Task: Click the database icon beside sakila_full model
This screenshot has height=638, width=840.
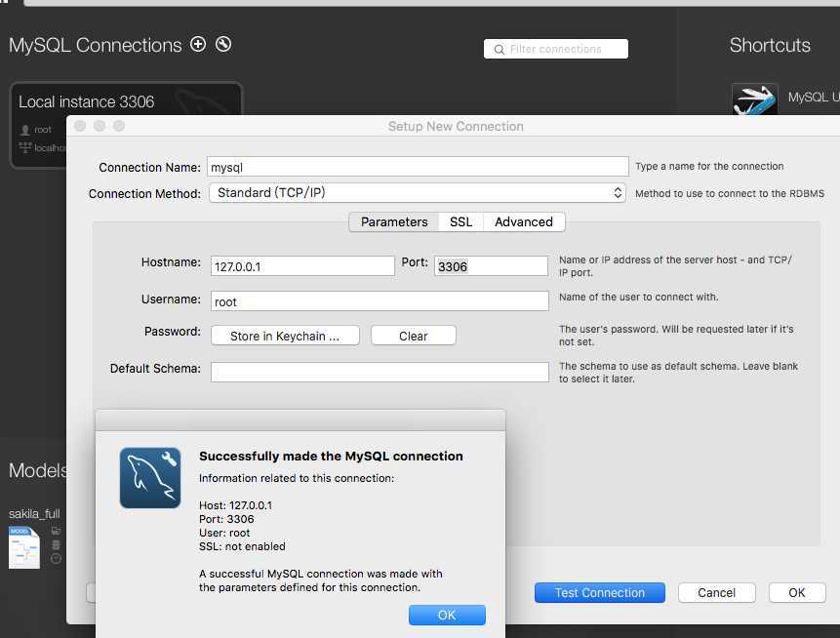Action: click(x=56, y=544)
